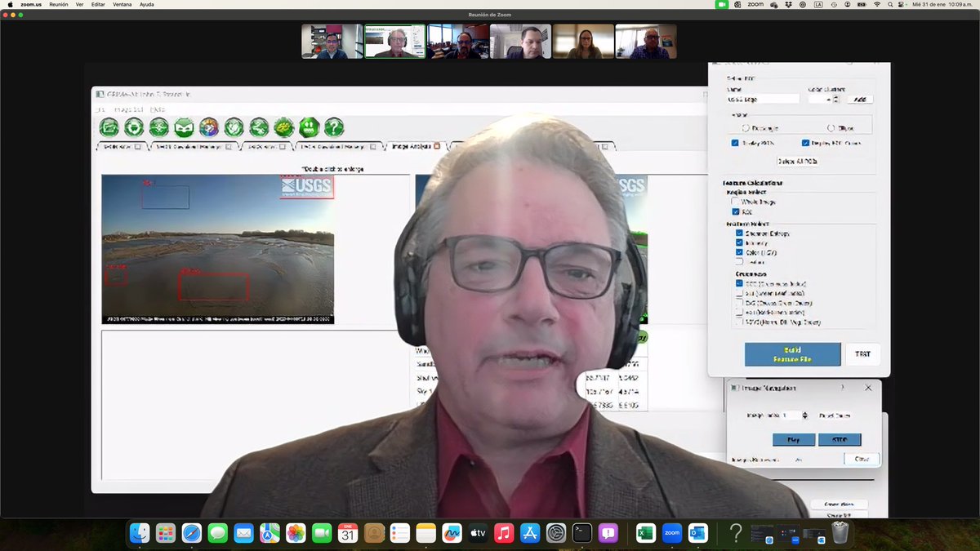Open Reminders from the Dock

point(400,533)
